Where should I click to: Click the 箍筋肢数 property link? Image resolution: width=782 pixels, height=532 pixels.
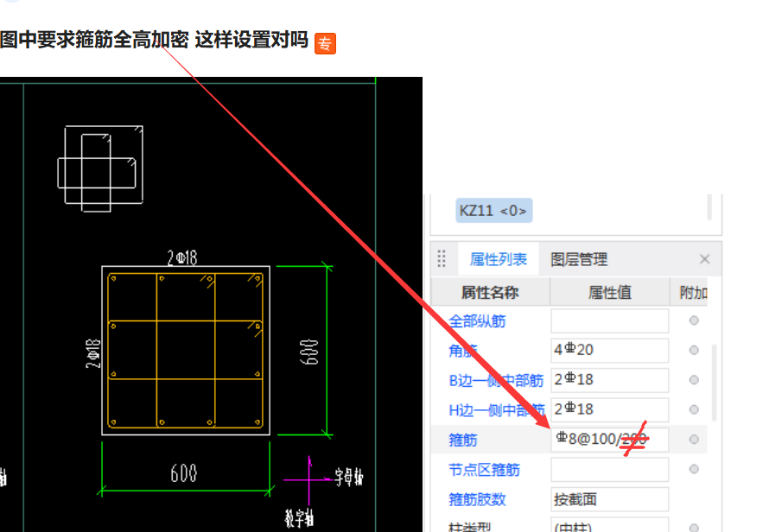click(x=477, y=499)
